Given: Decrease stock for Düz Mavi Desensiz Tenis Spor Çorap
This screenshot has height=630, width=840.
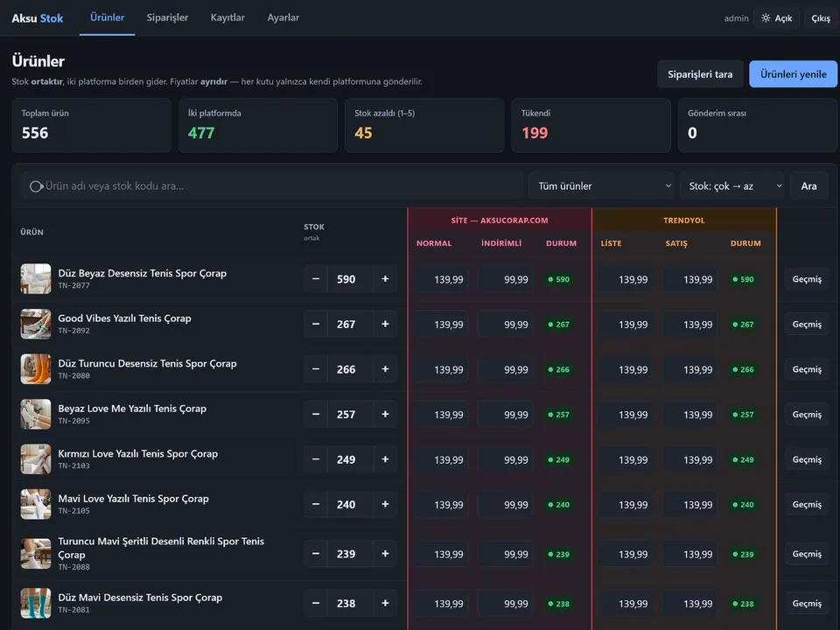Looking at the screenshot, I should pos(316,603).
